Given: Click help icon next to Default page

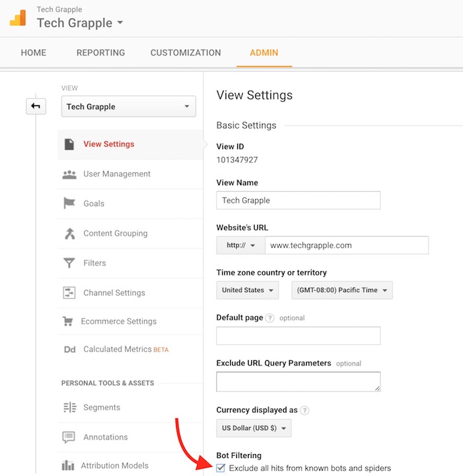Looking at the screenshot, I should click(x=270, y=318).
